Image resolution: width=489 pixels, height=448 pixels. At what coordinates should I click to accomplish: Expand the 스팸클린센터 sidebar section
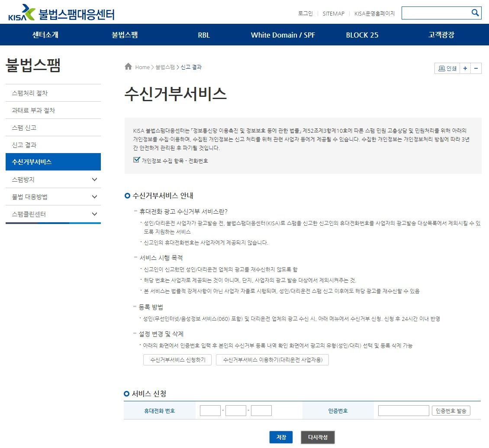53,214
